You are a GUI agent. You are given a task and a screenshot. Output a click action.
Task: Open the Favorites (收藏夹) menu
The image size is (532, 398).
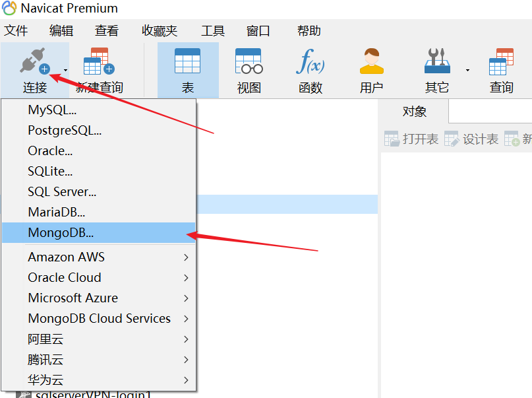160,30
